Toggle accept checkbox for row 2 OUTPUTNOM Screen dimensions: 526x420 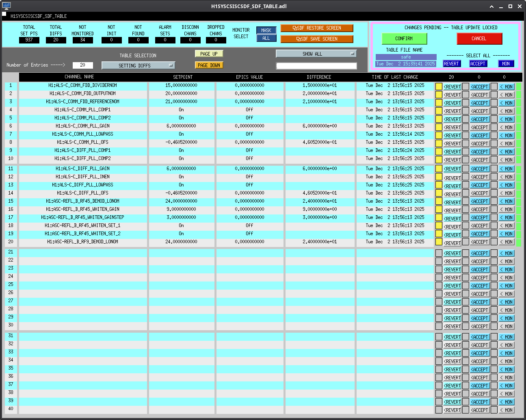coord(465,95)
